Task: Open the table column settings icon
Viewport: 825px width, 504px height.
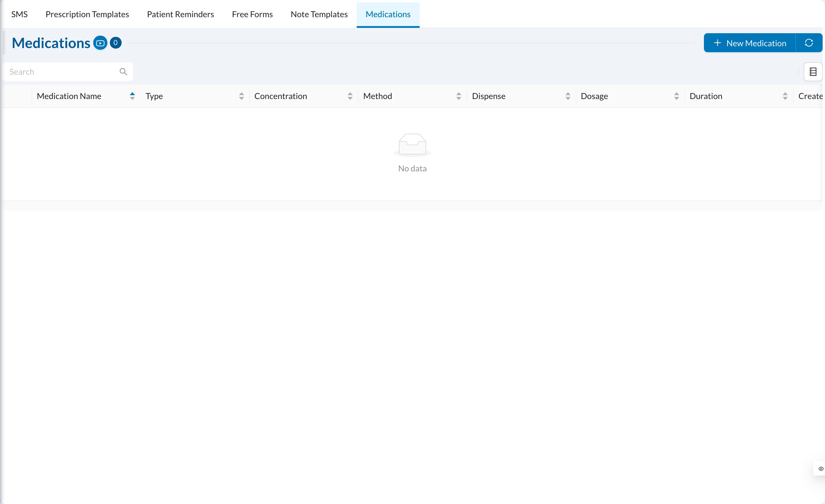Action: (813, 71)
